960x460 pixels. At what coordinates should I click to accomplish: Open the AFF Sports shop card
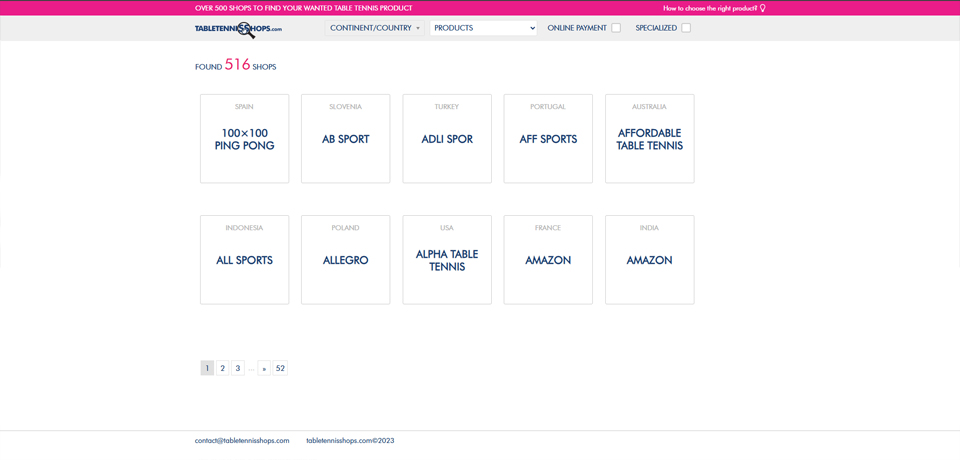pos(548,138)
